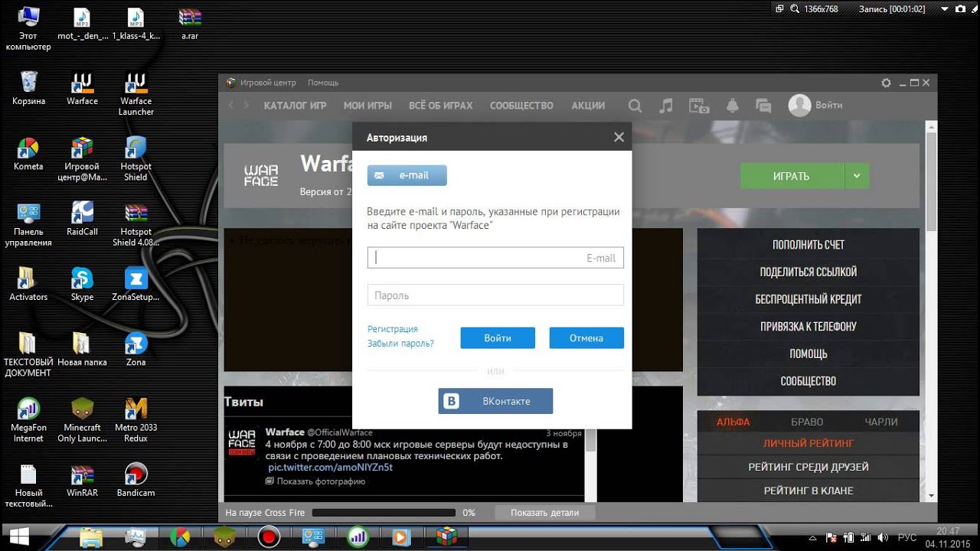
Task: Select the Kometa desktop icon
Action: (x=28, y=154)
